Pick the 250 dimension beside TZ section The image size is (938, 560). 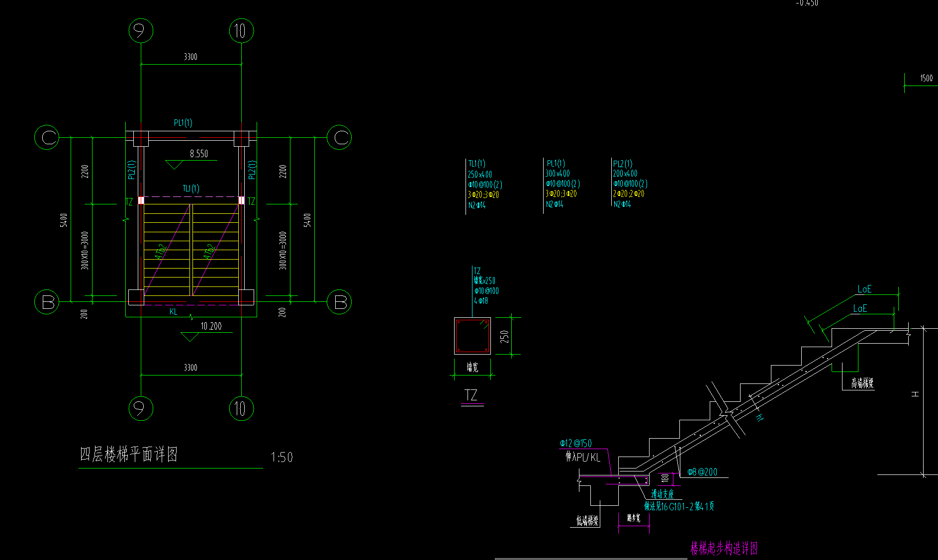point(504,336)
